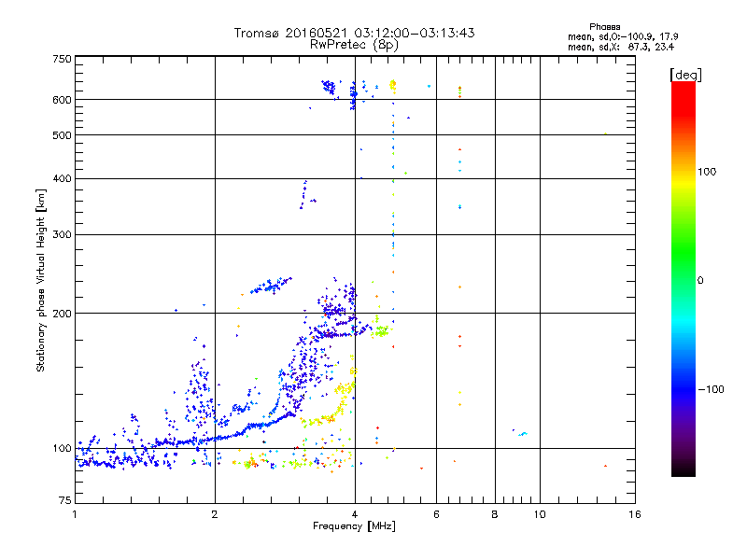Click the 'mean, sd,O:-100.9, 17.9' line
Viewport: 747px width, 560px height.
[623, 36]
